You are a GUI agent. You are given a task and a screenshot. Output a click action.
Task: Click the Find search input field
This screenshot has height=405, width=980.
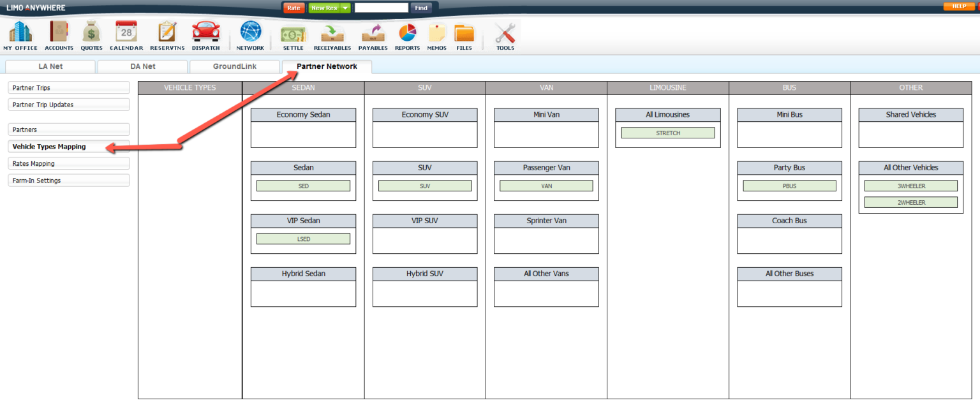click(381, 8)
